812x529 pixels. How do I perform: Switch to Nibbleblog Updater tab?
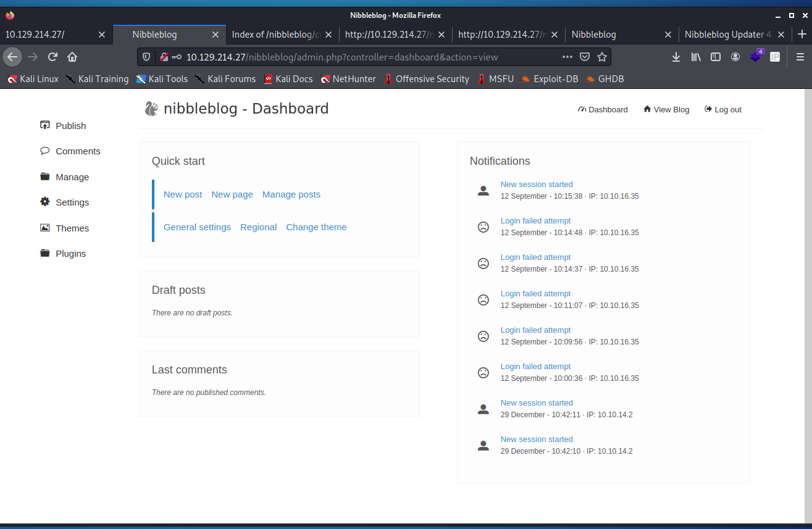728,35
